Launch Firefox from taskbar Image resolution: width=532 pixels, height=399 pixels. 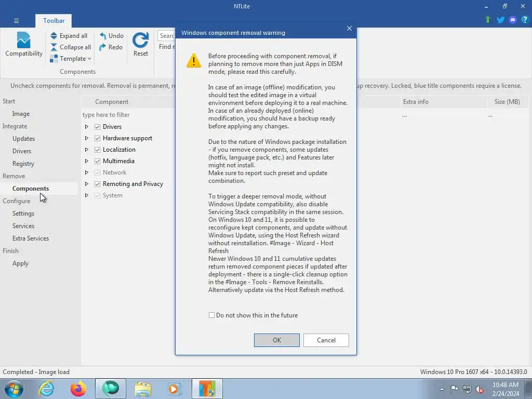(x=78, y=389)
